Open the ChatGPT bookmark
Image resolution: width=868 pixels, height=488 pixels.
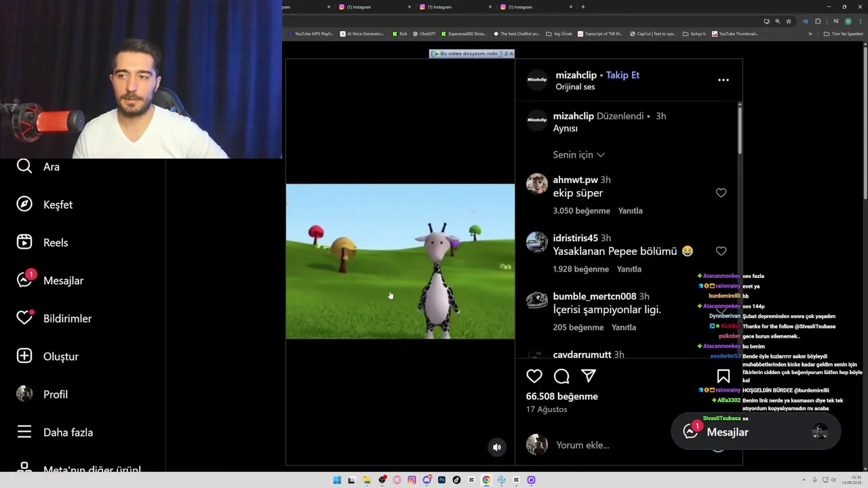424,33
